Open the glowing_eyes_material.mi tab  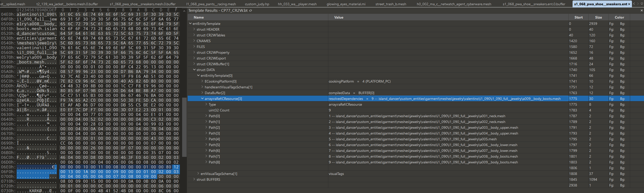click(x=346, y=4)
